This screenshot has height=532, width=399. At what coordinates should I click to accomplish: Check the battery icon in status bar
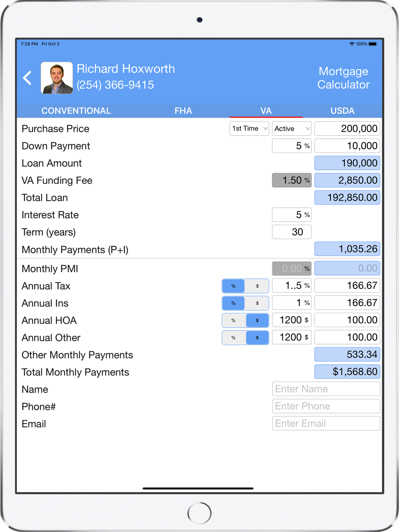coord(373,44)
